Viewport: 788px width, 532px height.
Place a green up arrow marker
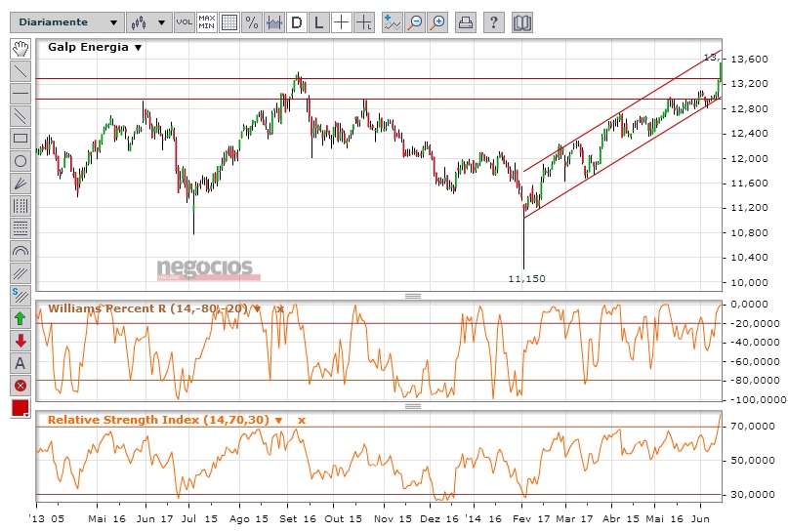pos(21,318)
